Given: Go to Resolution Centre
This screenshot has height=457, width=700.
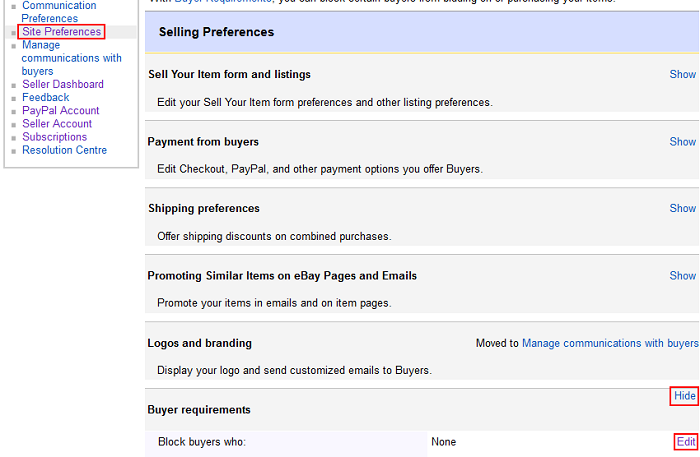Looking at the screenshot, I should coord(65,150).
